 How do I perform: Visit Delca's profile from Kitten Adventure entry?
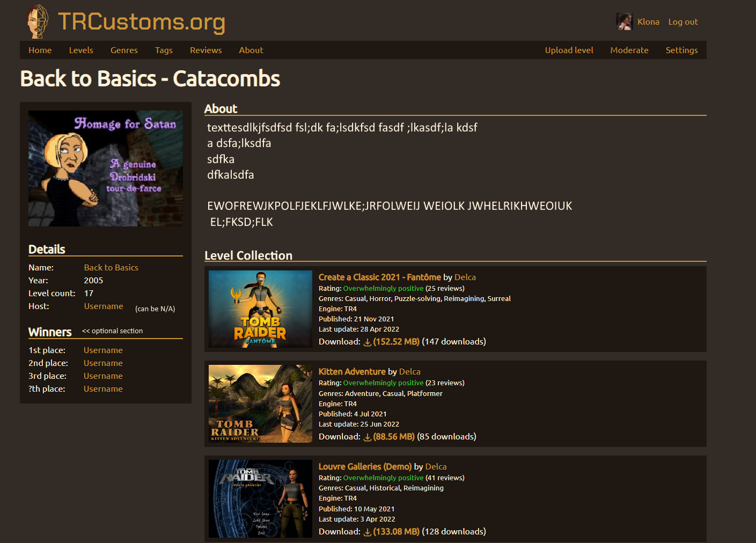click(409, 371)
